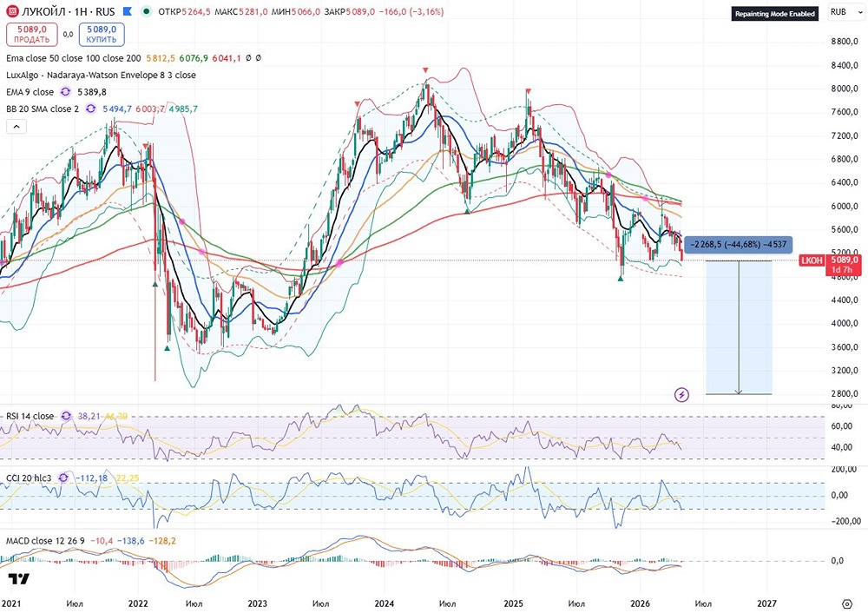Click purple refresh icon beside RSI 14 close
The width and height of the screenshot is (868, 613).
(67, 416)
